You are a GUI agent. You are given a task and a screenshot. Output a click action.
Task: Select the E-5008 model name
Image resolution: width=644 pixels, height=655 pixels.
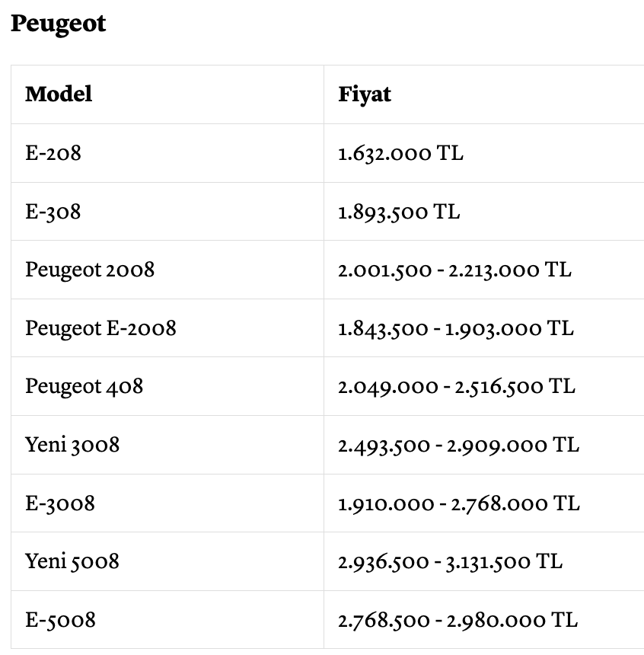60,620
